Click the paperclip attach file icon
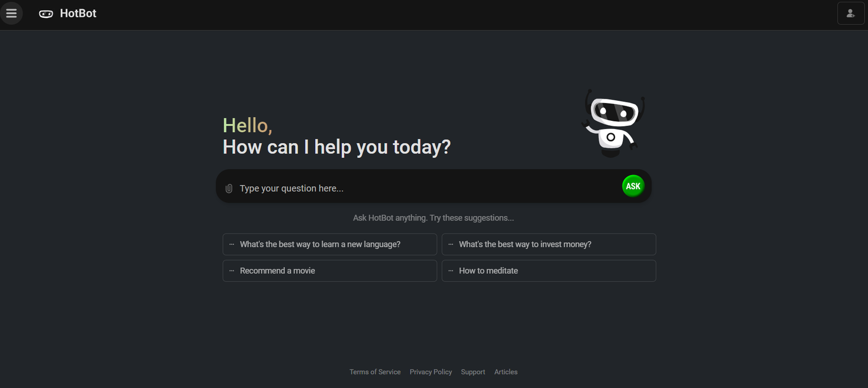868x388 pixels. click(229, 189)
